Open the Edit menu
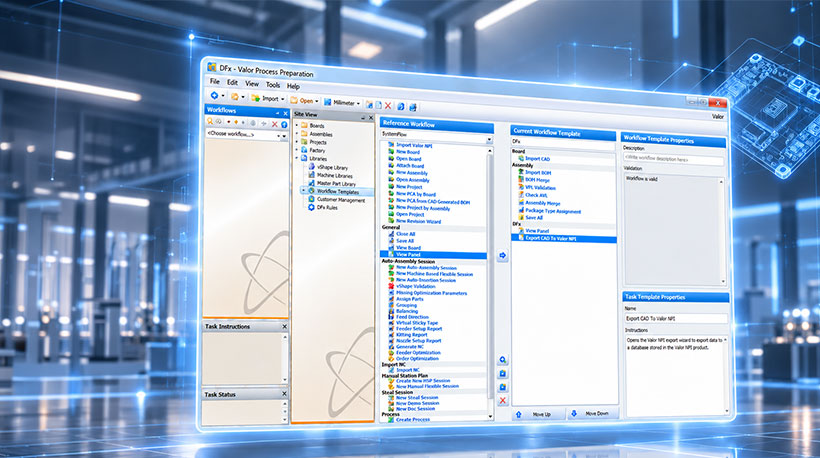 tap(232, 83)
